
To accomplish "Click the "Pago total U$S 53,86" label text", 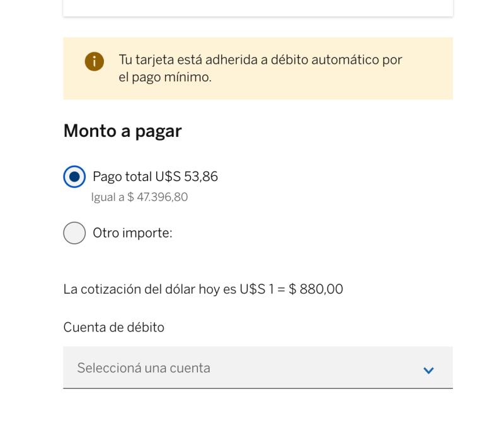I will (155, 177).
